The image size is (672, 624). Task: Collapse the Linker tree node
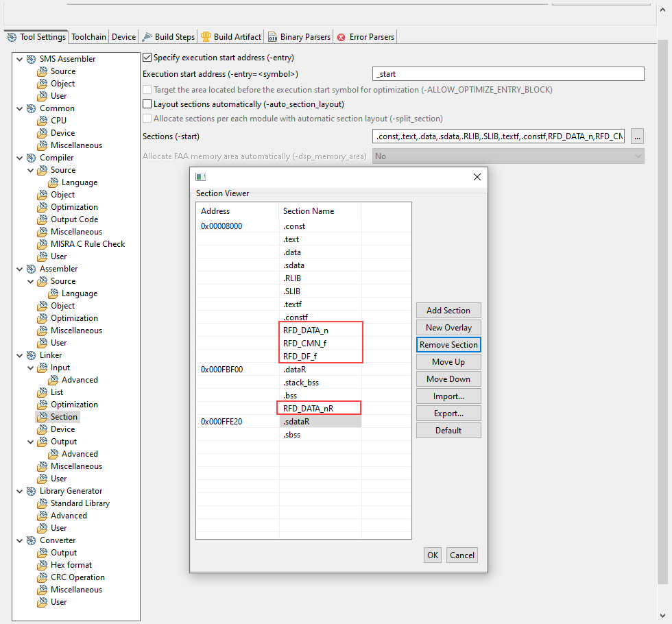(x=19, y=355)
